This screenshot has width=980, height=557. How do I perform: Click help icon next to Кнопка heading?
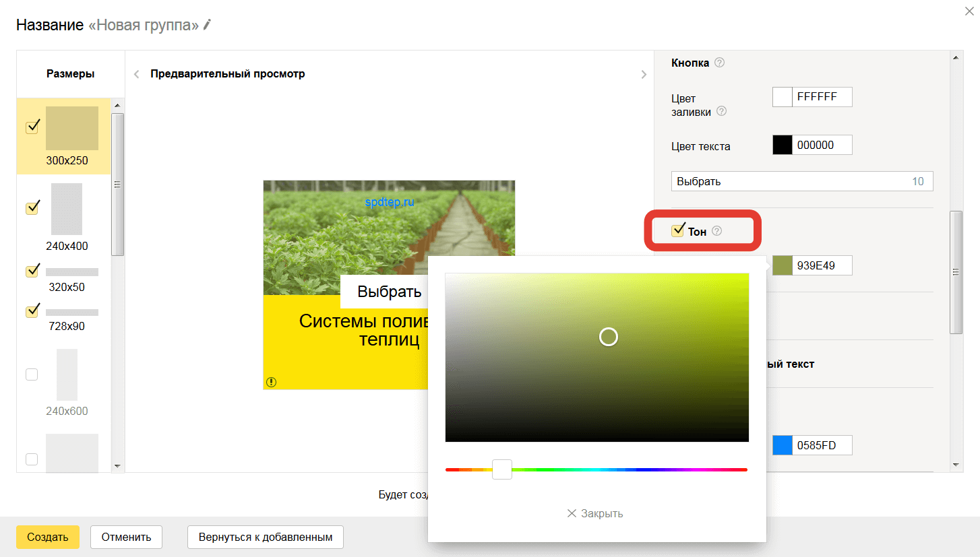pos(719,63)
